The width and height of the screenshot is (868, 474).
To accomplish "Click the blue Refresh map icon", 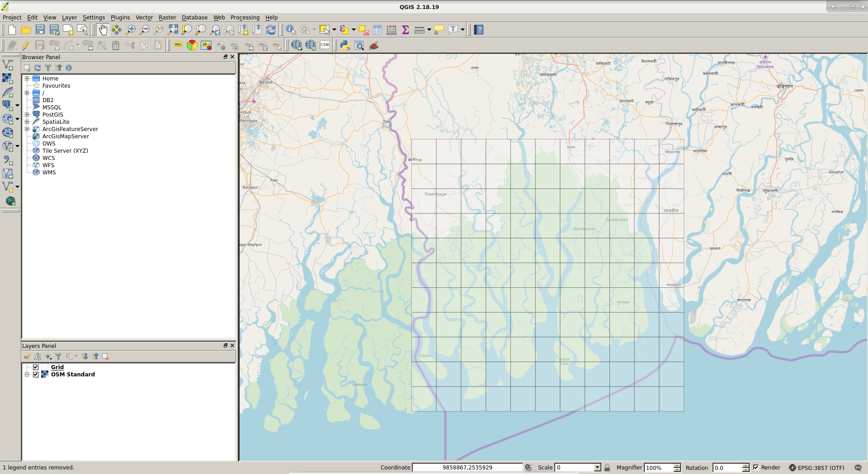I will [271, 30].
